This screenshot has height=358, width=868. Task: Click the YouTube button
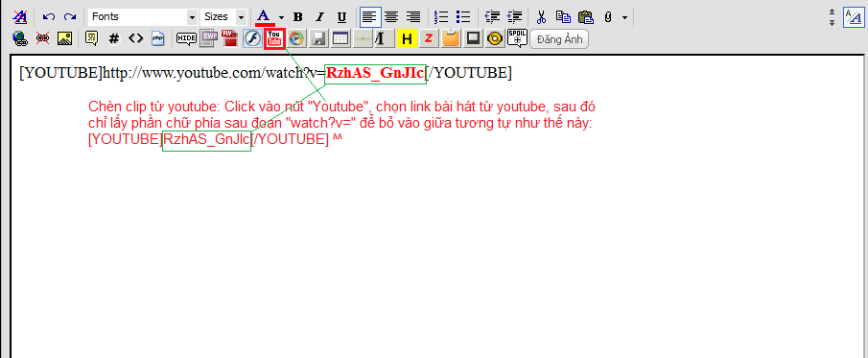(274, 38)
